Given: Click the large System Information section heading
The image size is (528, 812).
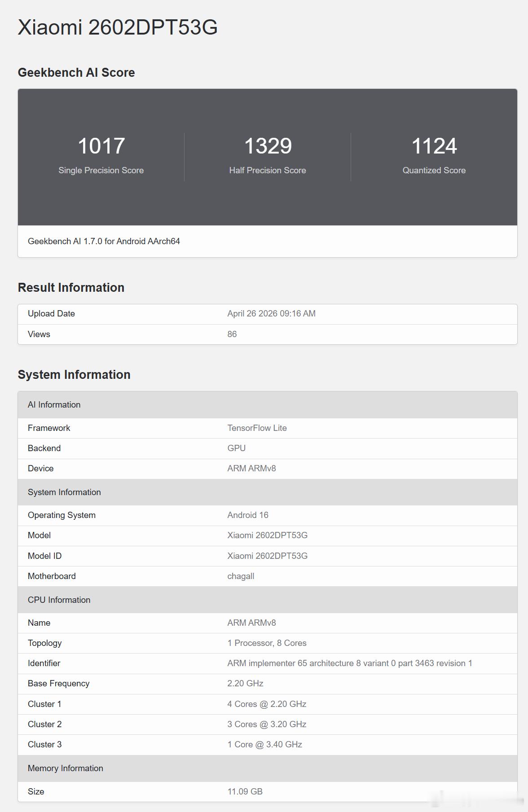Looking at the screenshot, I should click(74, 374).
